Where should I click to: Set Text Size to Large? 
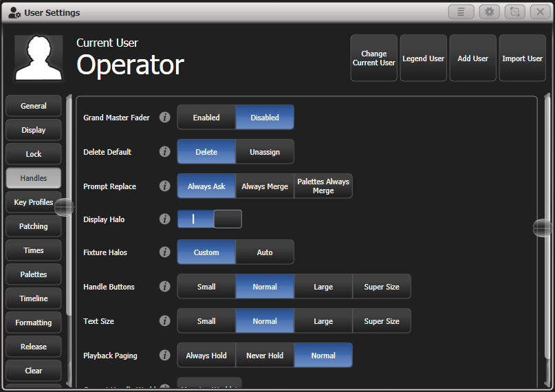click(323, 320)
